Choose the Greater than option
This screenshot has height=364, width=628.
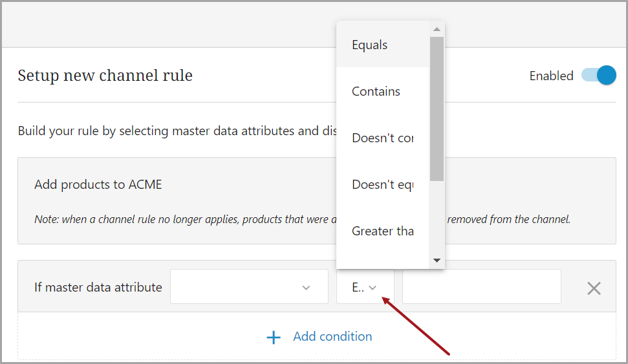[382, 231]
